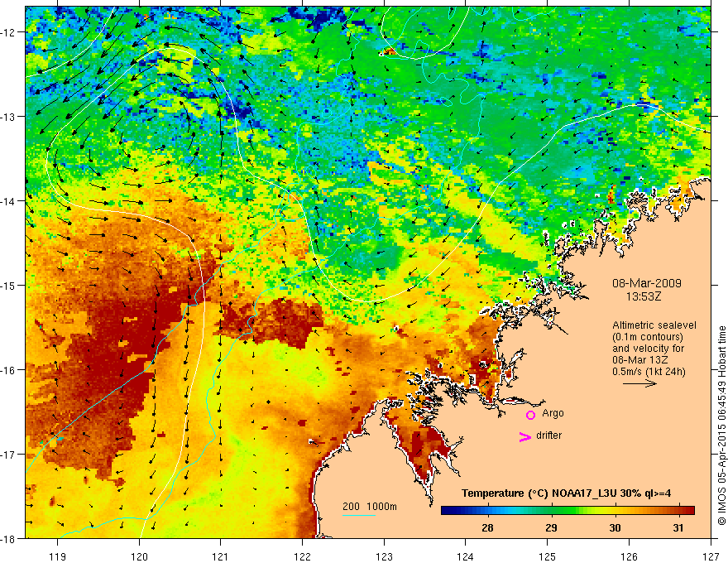Click longitude axis label 124
728x563 pixels.
[x=466, y=557]
